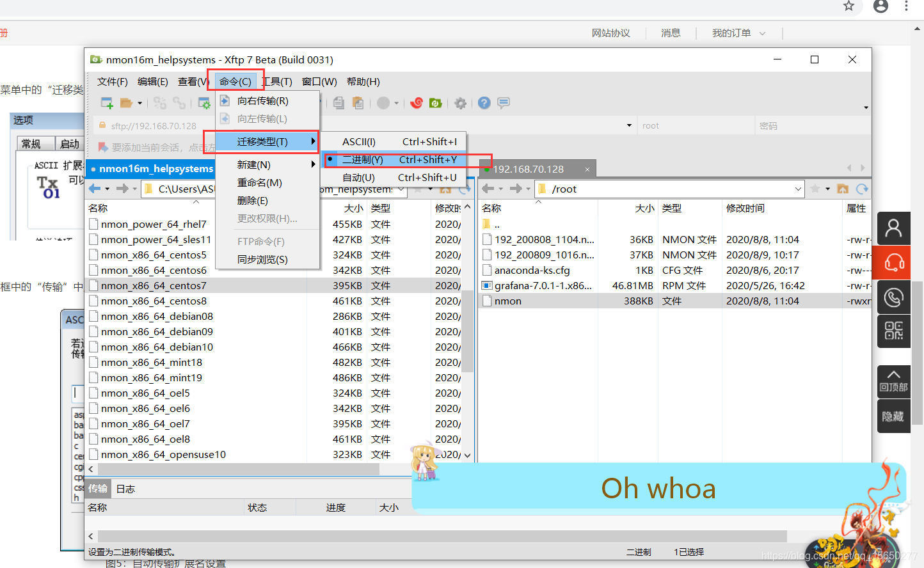Open the remote favorites dropdown arrow
This screenshot has width=924, height=568.
coord(827,189)
